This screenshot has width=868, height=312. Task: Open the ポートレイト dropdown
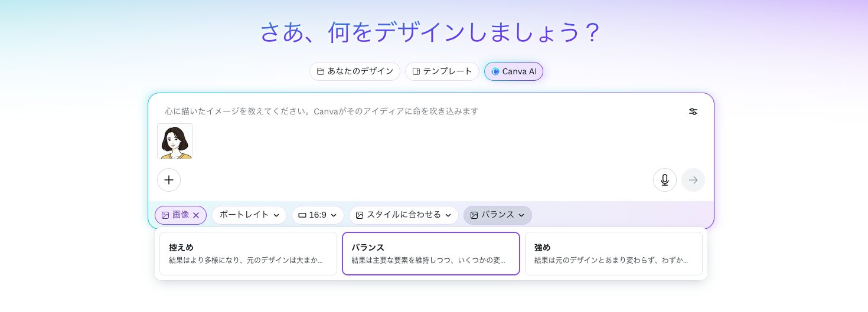[x=249, y=215]
